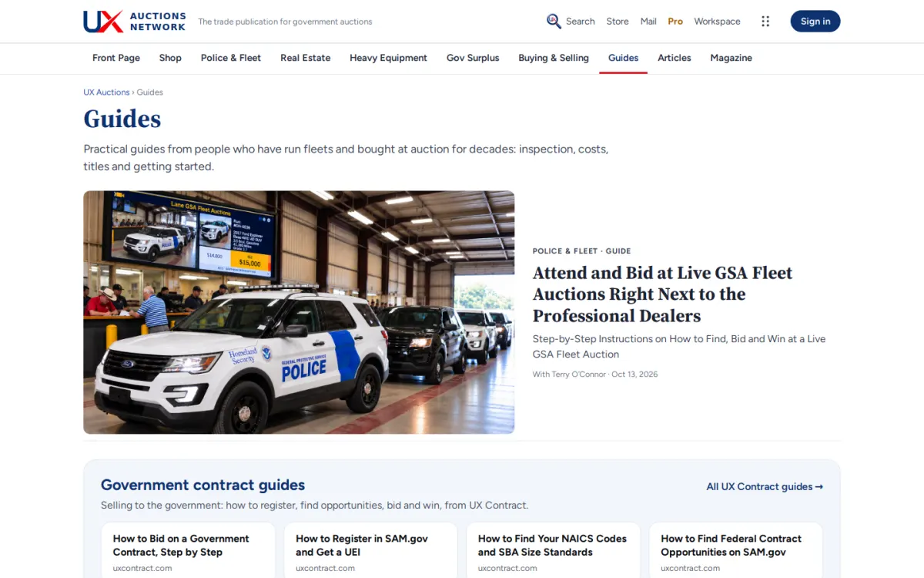Go to the Real Estate tab
Viewport: 924px width, 578px height.
point(306,58)
